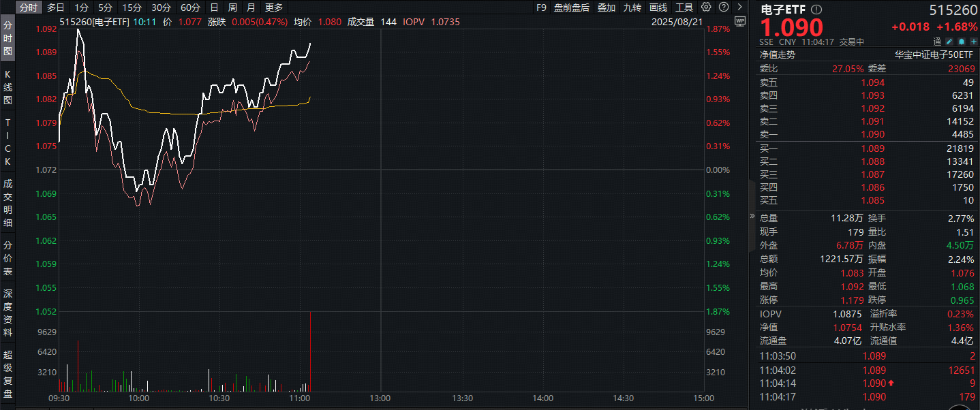
Task: Open 画线 drawing tools
Action: (658, 7)
